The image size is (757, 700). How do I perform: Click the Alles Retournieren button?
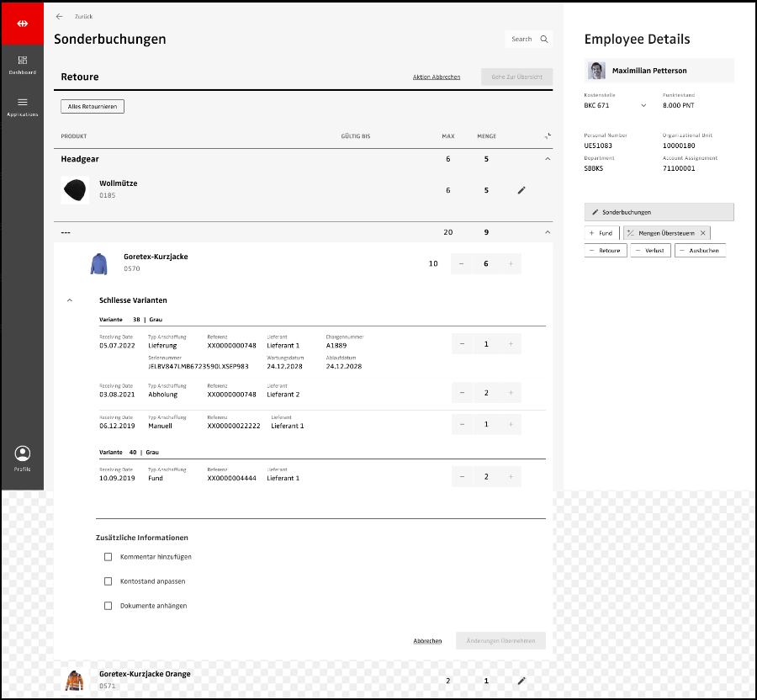(93, 107)
